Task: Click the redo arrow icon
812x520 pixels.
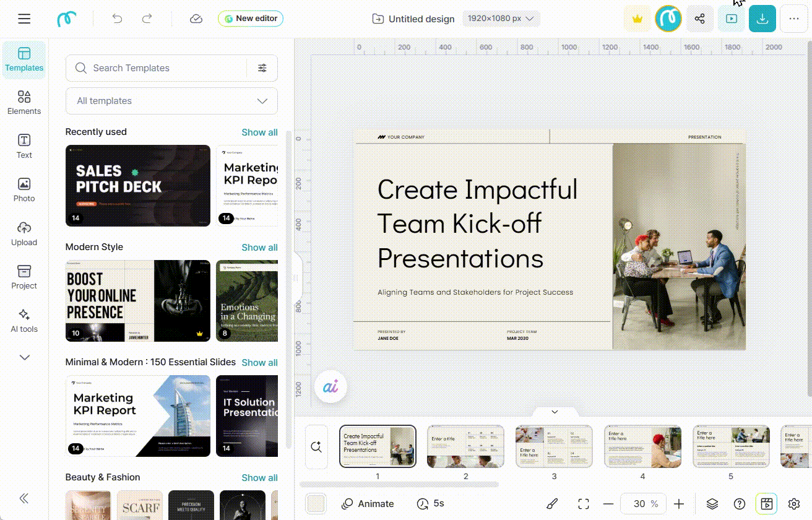Action: pos(147,19)
